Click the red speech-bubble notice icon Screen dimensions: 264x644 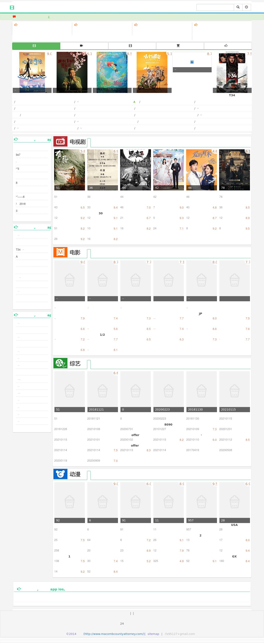14,17
